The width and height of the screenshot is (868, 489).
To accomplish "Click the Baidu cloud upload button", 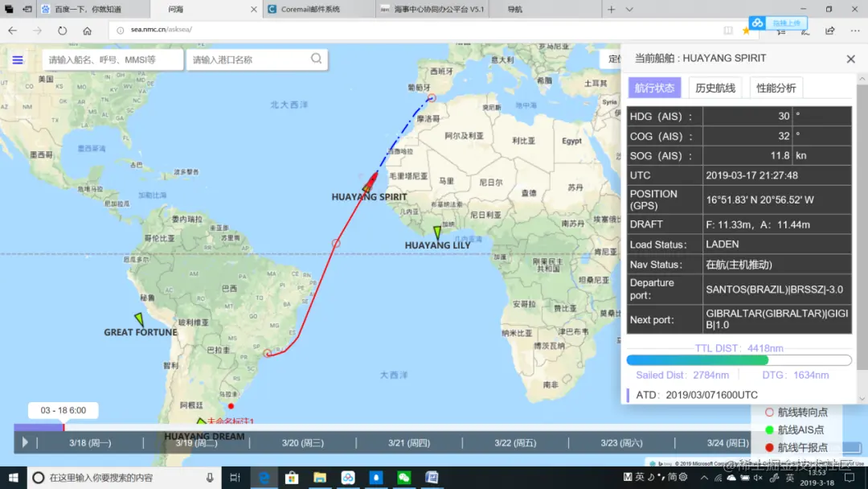I will click(778, 23).
